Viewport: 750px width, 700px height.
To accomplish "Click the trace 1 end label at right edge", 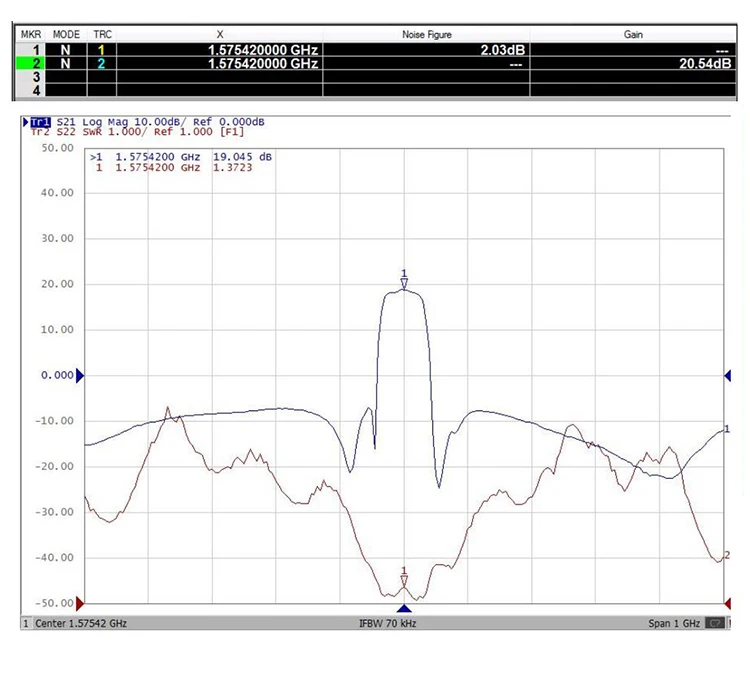I will click(x=727, y=429).
